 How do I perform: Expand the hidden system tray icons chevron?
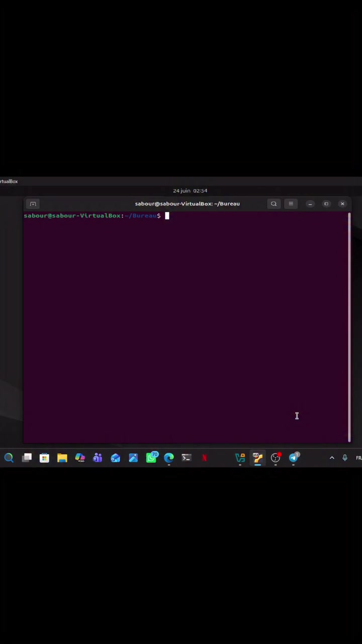pos(332,458)
